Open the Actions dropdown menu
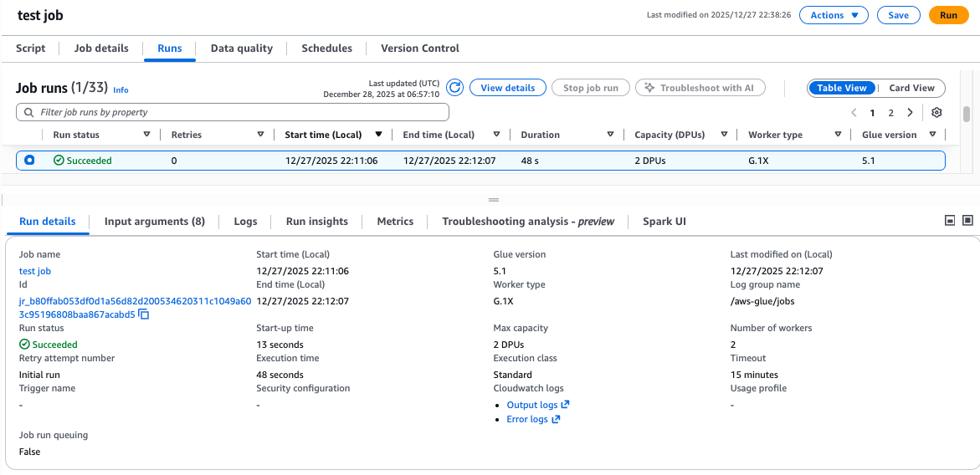The height and width of the screenshot is (475, 980). tap(834, 15)
